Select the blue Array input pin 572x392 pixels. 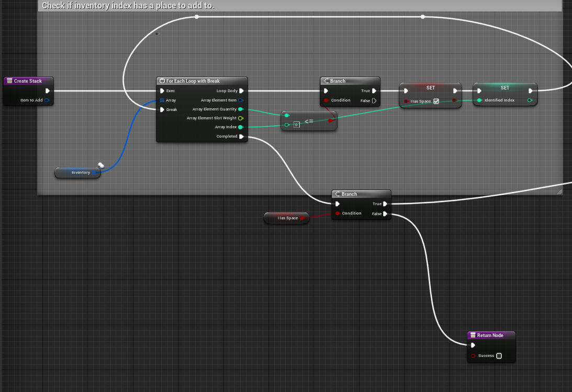(x=162, y=100)
